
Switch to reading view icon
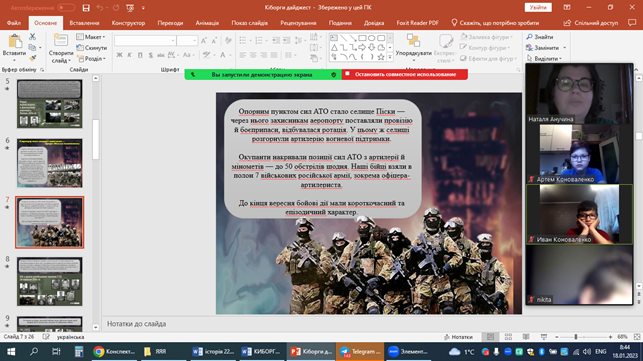(526, 337)
